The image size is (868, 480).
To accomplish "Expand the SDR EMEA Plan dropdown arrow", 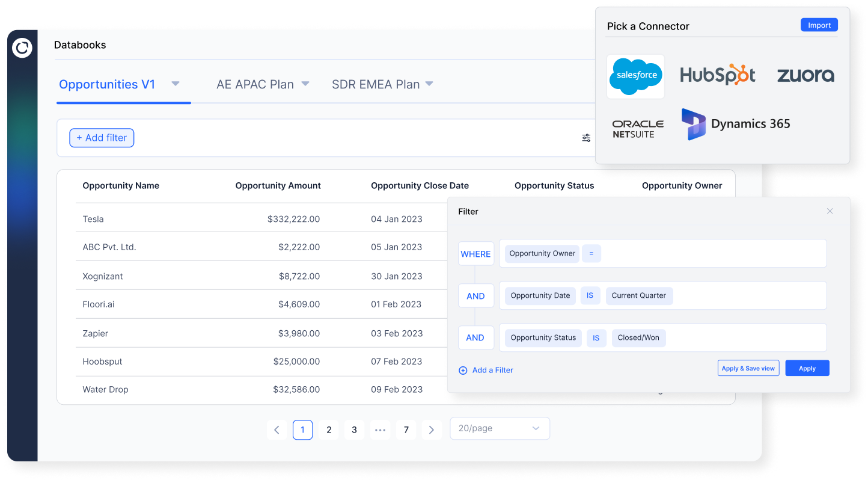I will 429,84.
